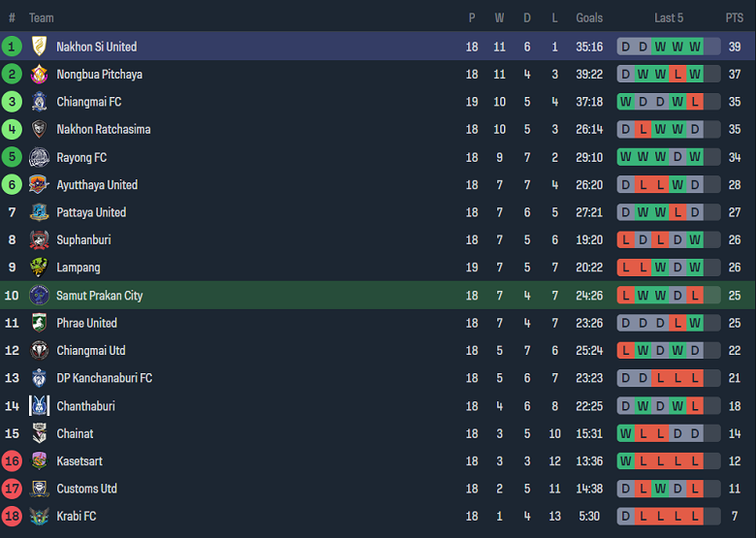Click the Rayong FC club logo
Image resolution: width=756 pixels, height=538 pixels.
(39, 157)
